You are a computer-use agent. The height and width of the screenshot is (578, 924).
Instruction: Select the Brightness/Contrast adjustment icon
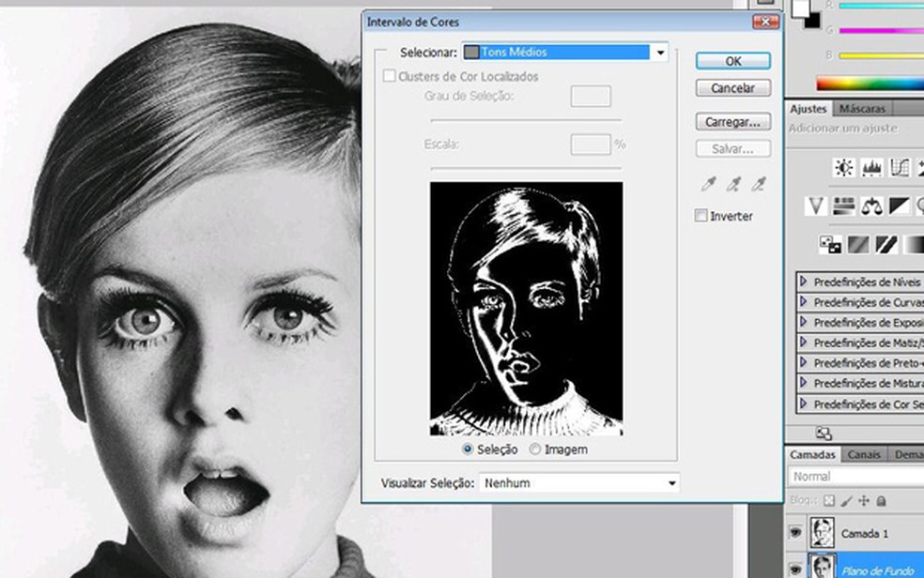843,167
